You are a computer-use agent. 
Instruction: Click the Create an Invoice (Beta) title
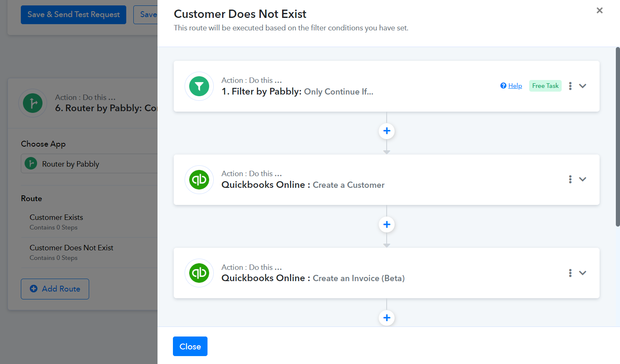point(359,278)
